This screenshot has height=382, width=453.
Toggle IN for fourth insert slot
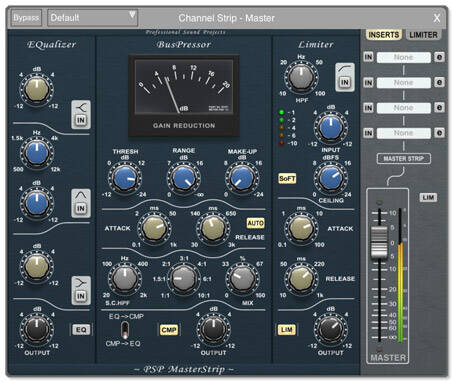(x=368, y=133)
